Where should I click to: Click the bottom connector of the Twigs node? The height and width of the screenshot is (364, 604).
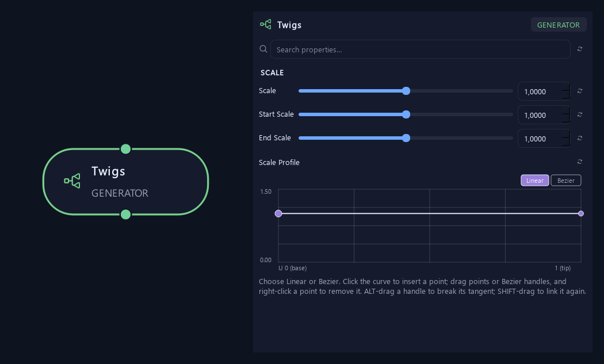[125, 214]
